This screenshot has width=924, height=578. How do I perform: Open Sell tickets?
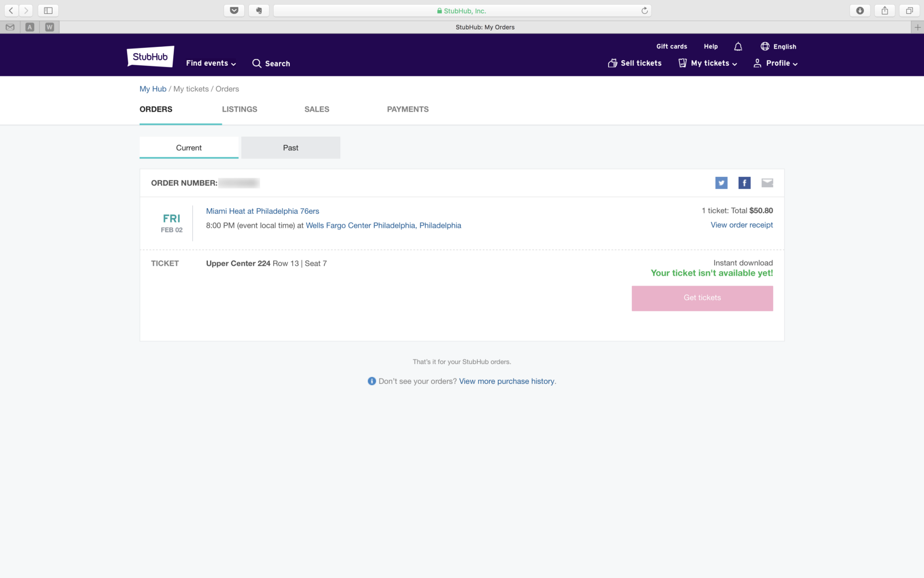(x=635, y=64)
